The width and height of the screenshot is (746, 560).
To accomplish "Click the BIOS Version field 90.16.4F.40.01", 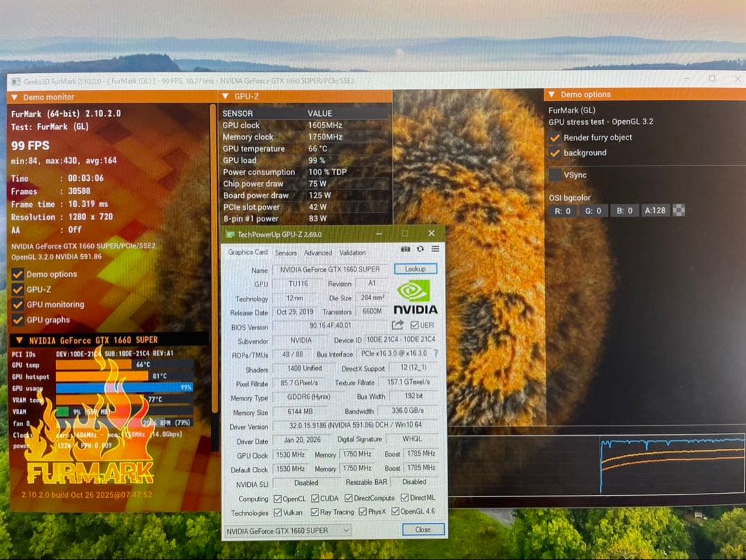I will point(330,325).
